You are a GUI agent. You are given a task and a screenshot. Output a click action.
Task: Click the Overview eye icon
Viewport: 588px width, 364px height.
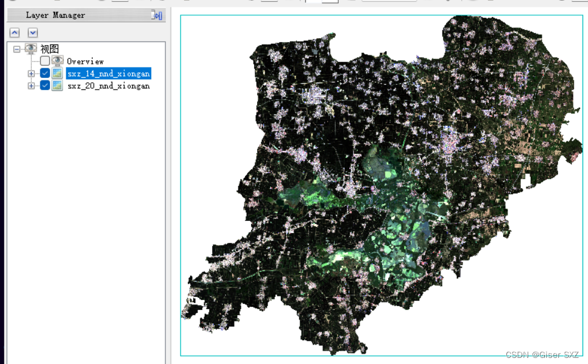coord(57,61)
